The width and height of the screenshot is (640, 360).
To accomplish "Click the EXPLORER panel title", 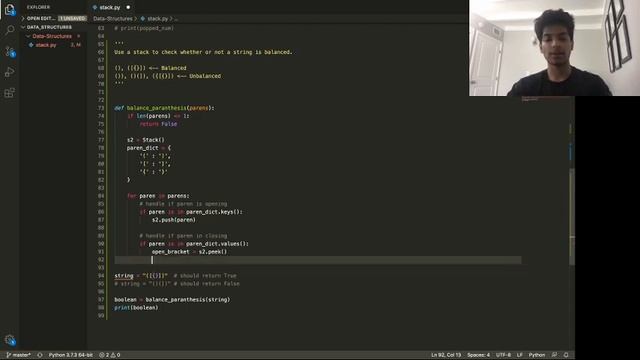I will 38,7.
